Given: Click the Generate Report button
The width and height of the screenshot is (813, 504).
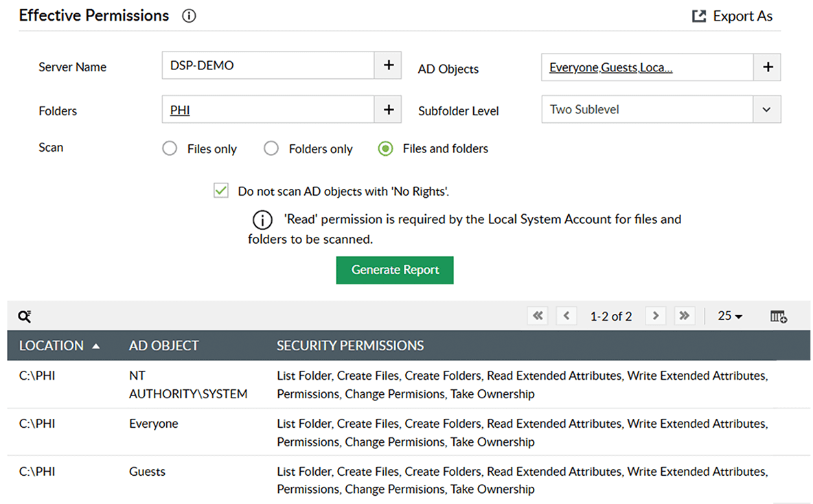Looking at the screenshot, I should tap(395, 270).
